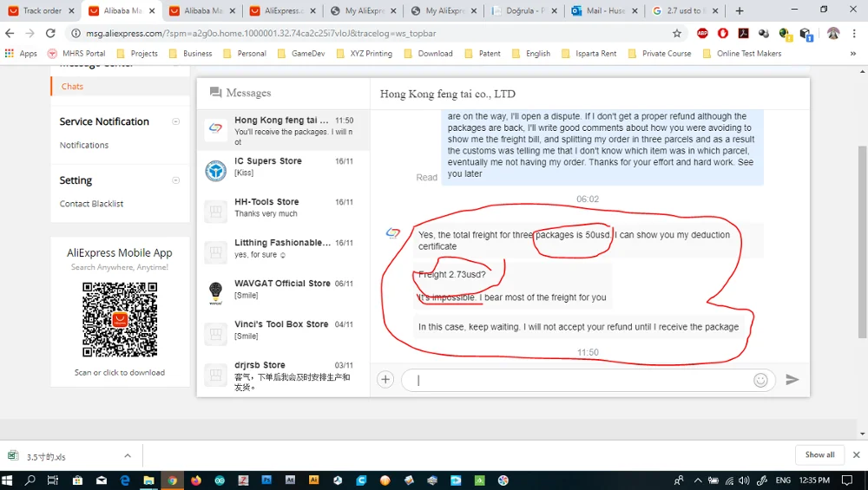Viewport: 868px width, 490px height.
Task: Open drjrsb Store conversation
Action: coord(284,376)
